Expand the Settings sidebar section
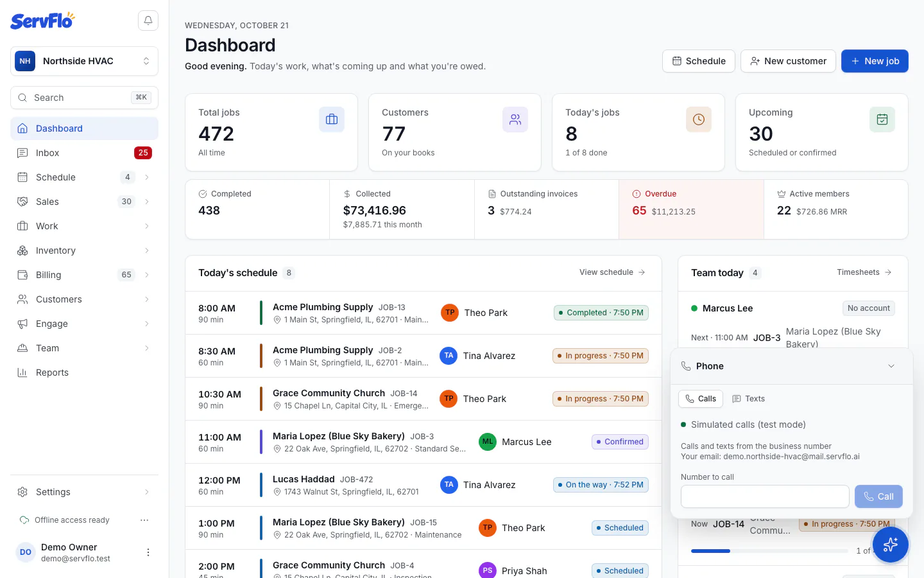The height and width of the screenshot is (578, 924). pos(147,492)
